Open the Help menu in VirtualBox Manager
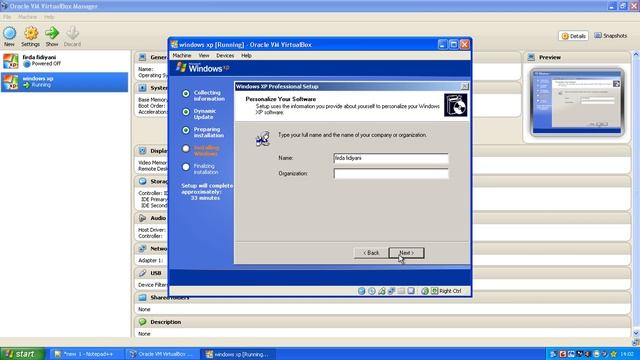Image resolution: width=640 pixels, height=360 pixels. tap(49, 17)
